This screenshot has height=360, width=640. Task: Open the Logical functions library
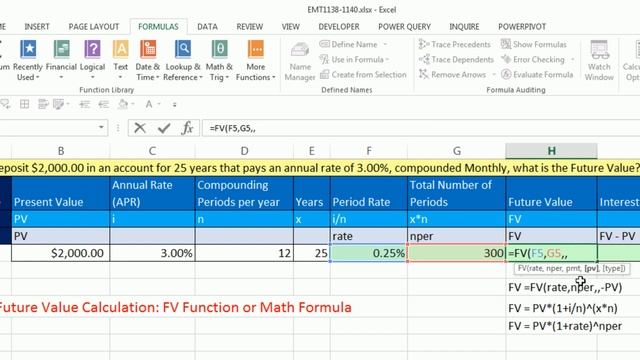pos(92,60)
